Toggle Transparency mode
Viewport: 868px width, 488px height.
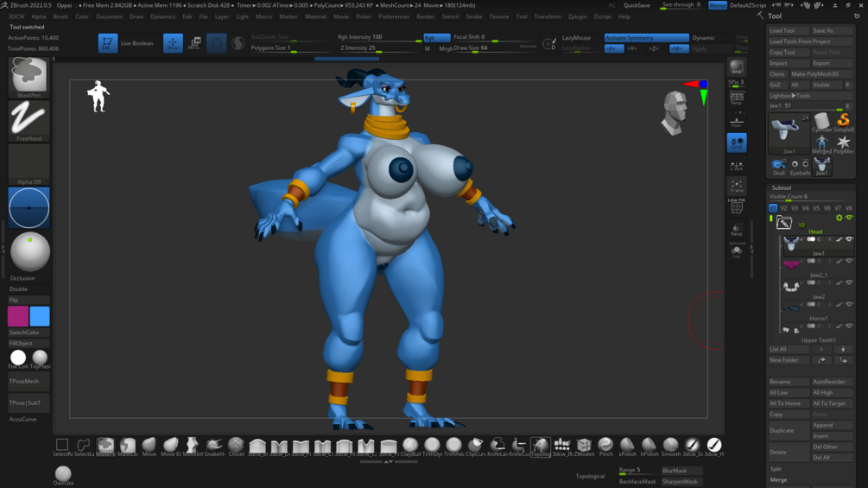(x=736, y=230)
